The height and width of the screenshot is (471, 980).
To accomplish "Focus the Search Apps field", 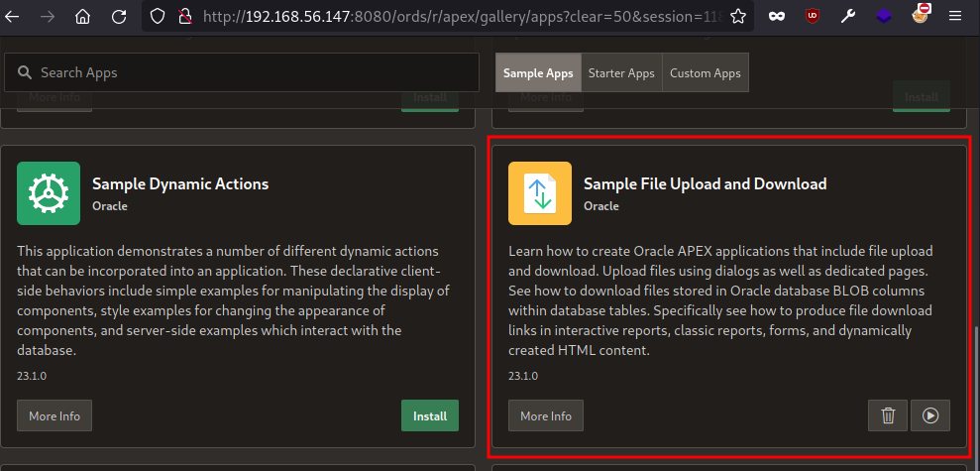I will (x=242, y=72).
